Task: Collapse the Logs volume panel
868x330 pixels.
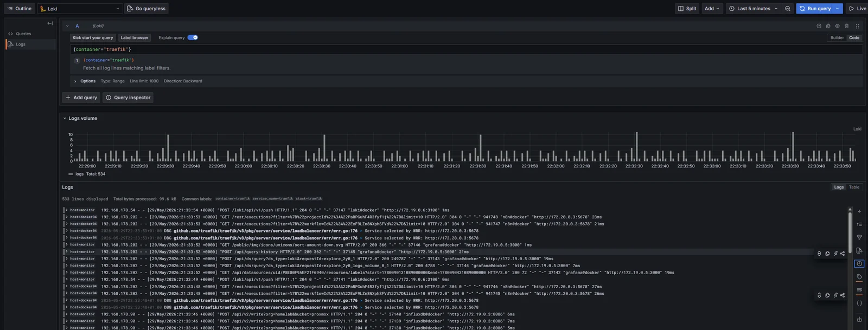Action: [65, 118]
